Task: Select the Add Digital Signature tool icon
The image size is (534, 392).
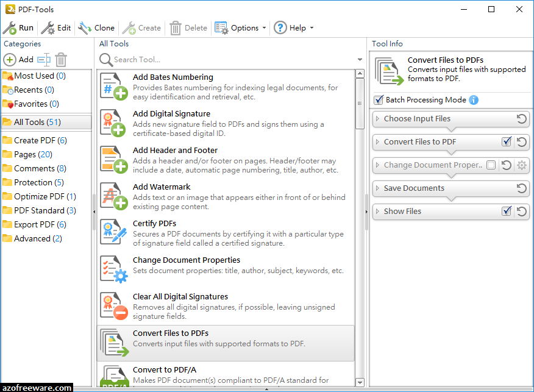Action: pos(114,123)
